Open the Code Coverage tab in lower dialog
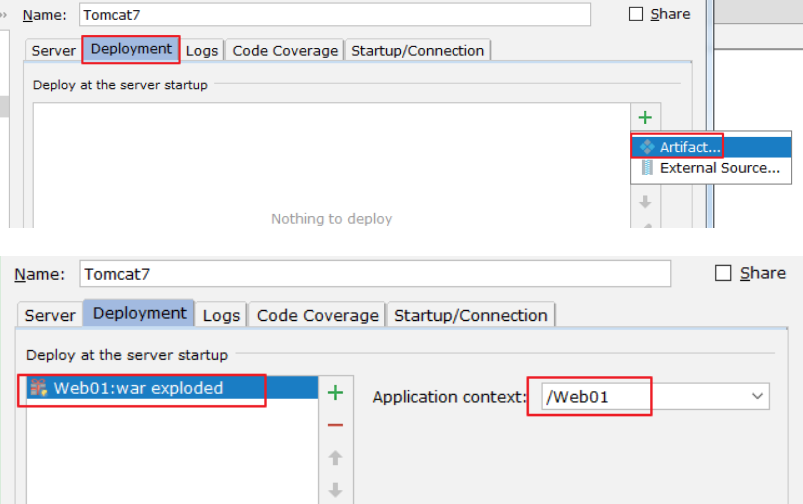This screenshot has height=504, width=803. [318, 315]
